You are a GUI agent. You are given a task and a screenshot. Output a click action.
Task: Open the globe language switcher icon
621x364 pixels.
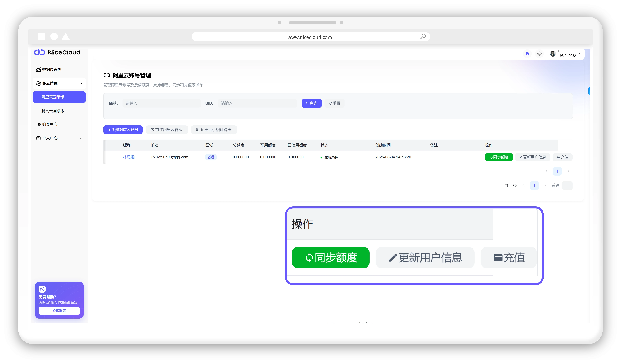(539, 54)
